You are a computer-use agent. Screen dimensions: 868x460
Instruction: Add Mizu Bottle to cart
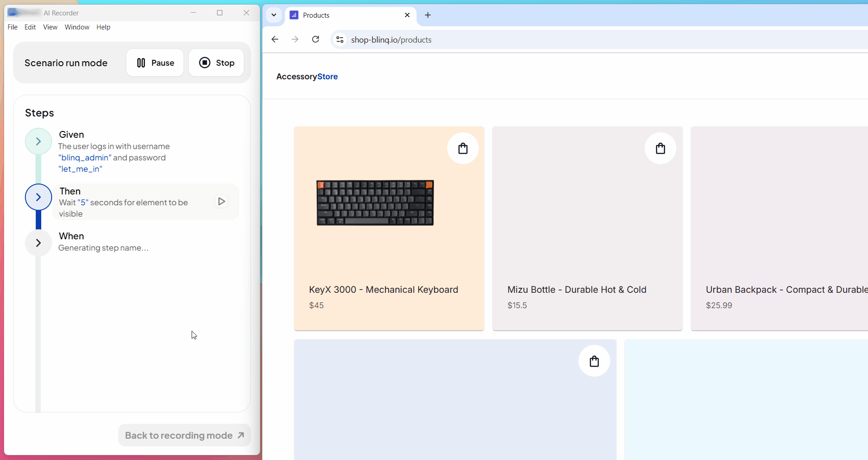tap(660, 148)
